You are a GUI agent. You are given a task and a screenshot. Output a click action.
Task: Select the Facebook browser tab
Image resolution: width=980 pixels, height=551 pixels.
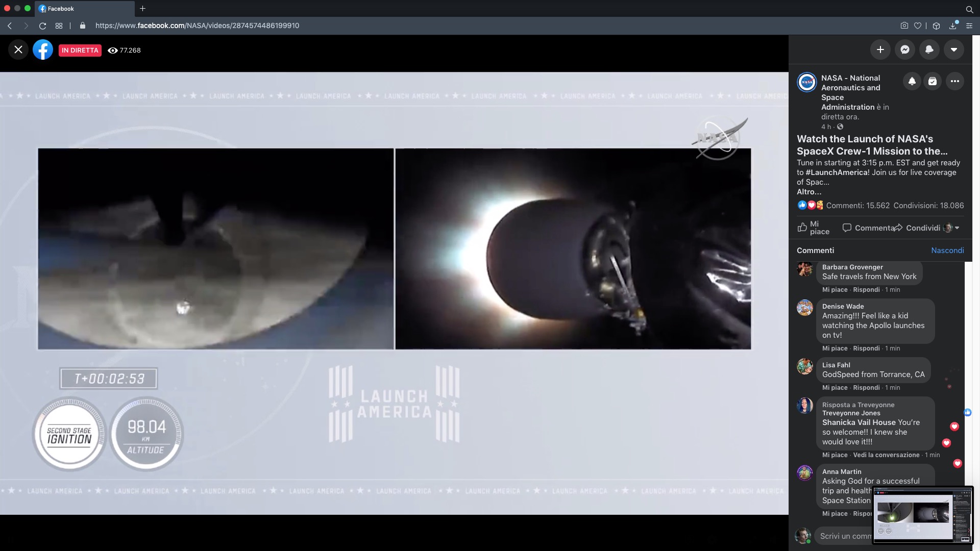point(85,9)
